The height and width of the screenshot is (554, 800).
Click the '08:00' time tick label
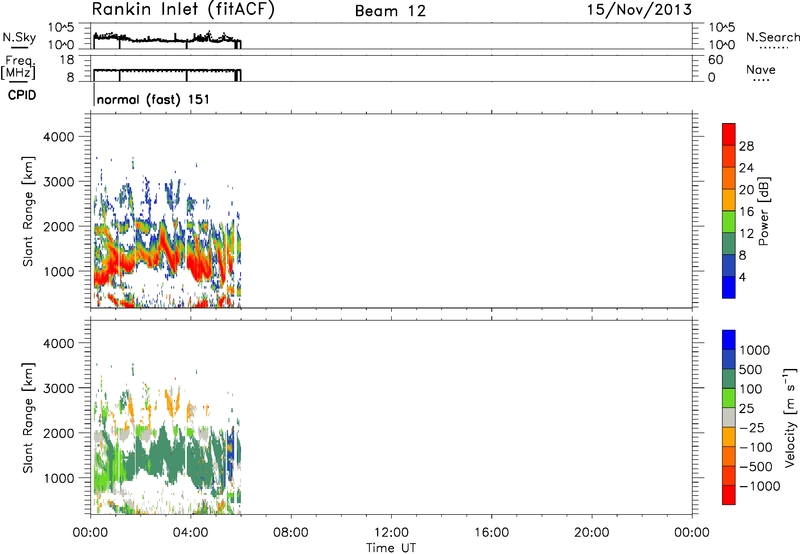(291, 533)
